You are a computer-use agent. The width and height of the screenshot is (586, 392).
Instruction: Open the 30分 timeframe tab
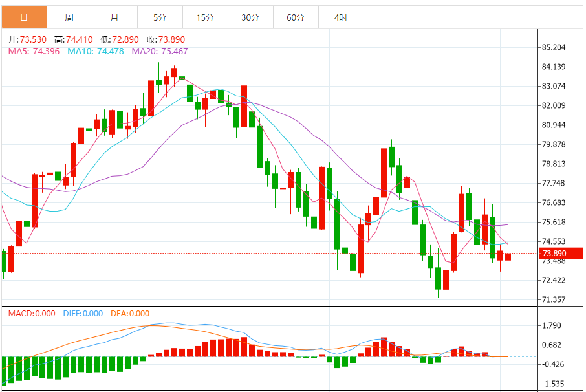(250, 17)
